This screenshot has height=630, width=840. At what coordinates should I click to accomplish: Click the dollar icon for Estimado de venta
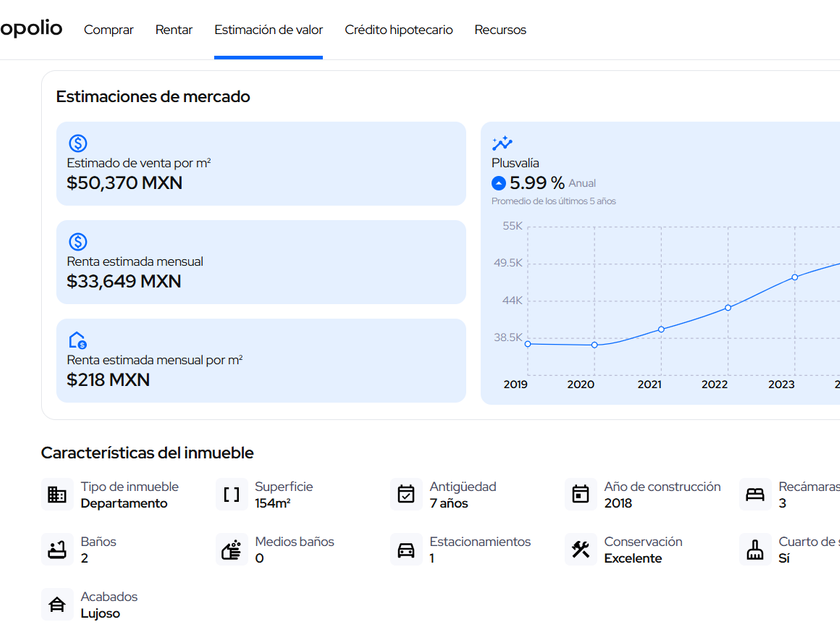point(78,144)
